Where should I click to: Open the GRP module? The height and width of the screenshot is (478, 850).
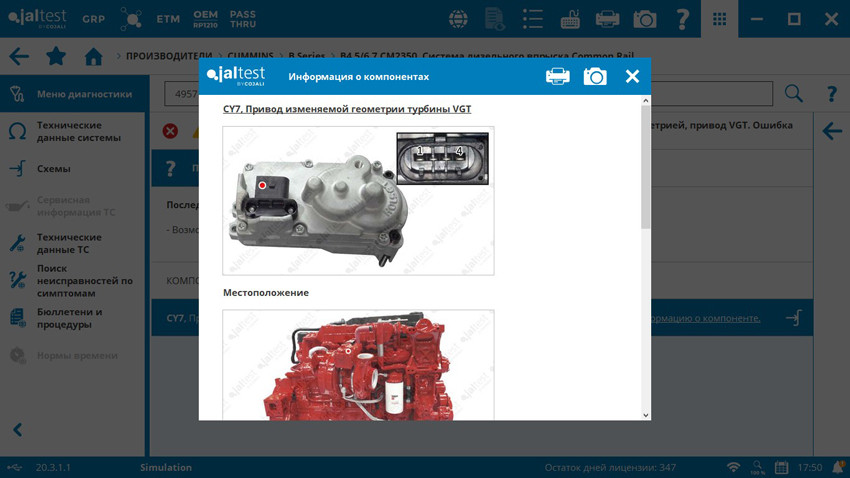pos(93,19)
